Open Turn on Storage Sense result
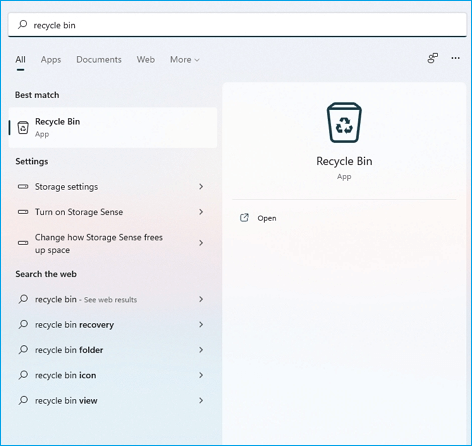The height and width of the screenshot is (446, 472). [x=113, y=212]
